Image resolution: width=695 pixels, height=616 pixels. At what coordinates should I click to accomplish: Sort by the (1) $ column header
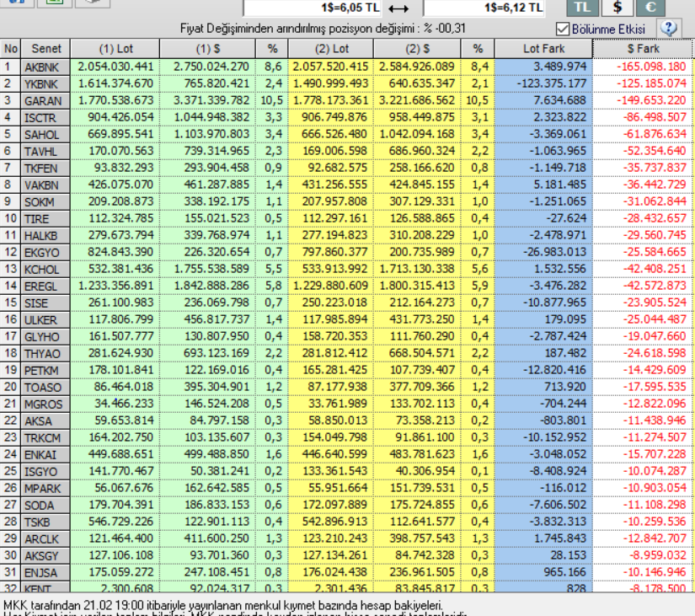207,49
